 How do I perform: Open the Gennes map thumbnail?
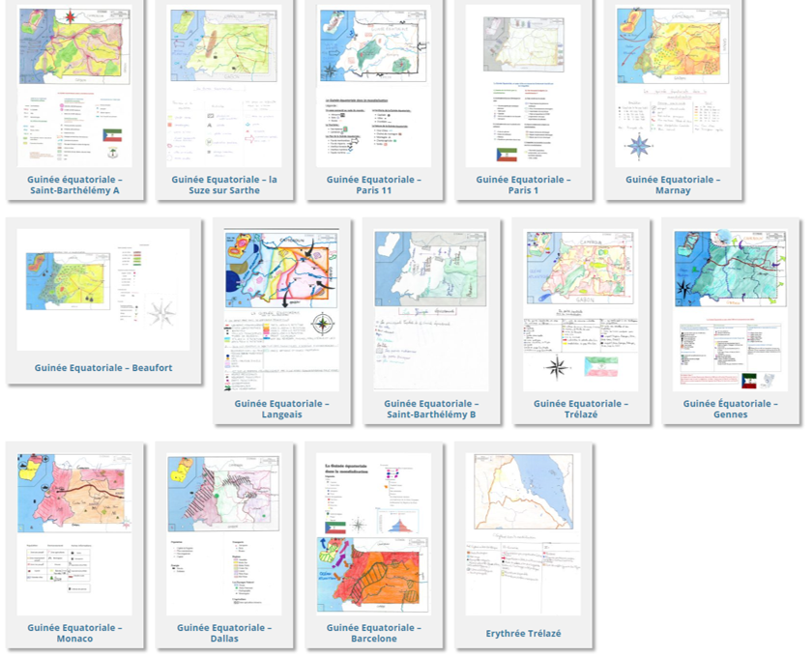coord(730,309)
